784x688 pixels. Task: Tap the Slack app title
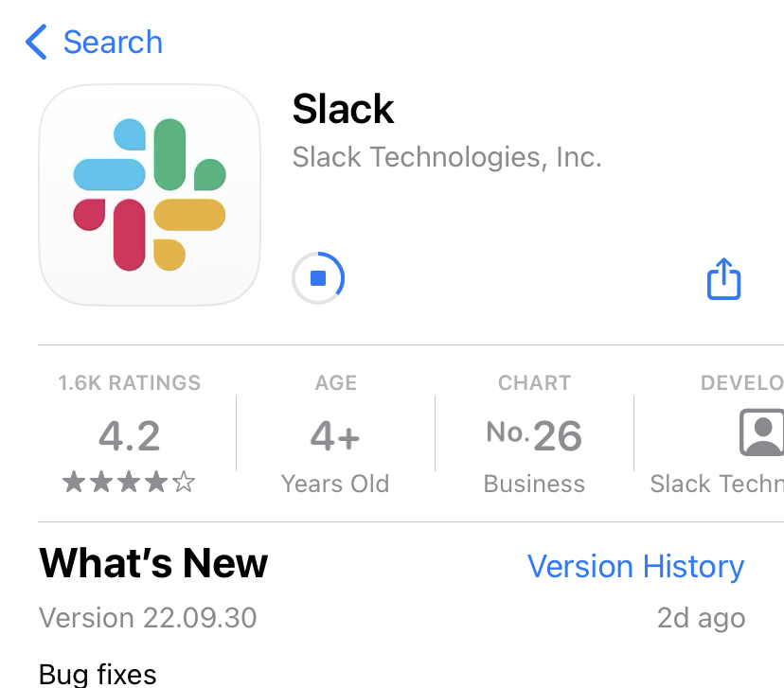pos(343,109)
